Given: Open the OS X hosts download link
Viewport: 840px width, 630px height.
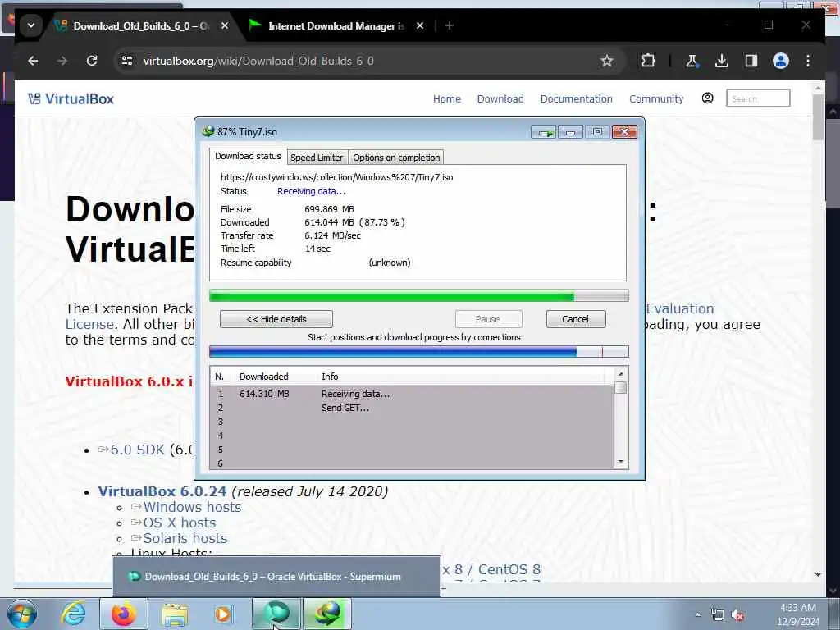Looking at the screenshot, I should pos(179,523).
